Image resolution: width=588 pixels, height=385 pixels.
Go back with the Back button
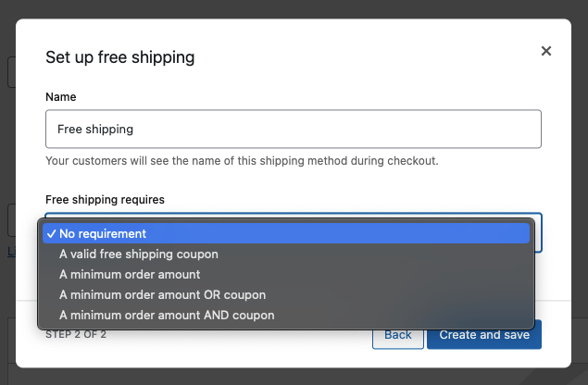397,334
